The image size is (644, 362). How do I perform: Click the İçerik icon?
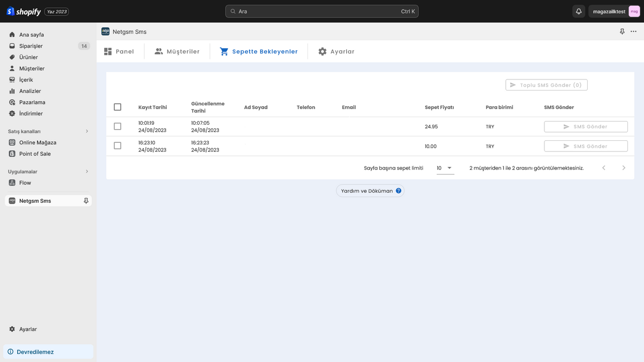[x=12, y=79]
